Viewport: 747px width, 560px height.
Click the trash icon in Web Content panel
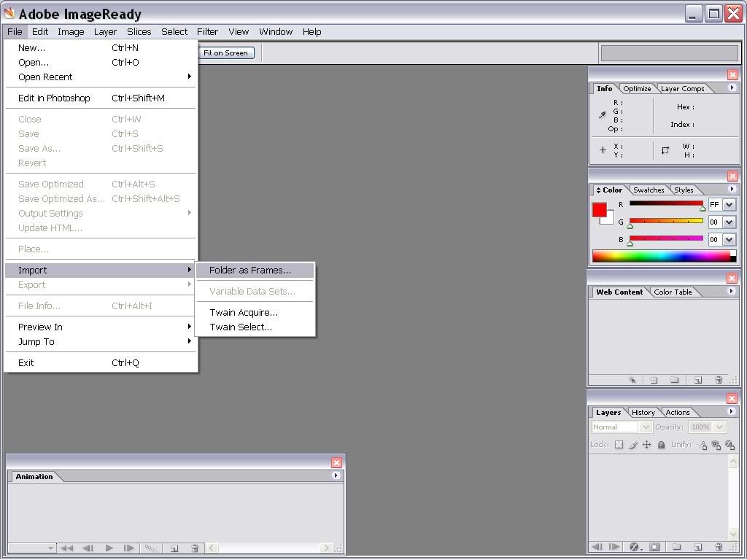click(x=719, y=380)
